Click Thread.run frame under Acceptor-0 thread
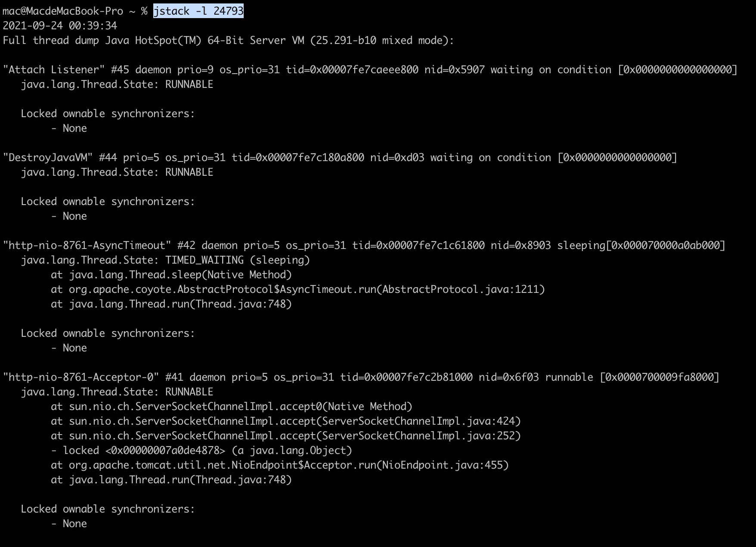Viewport: 756px width, 547px height. tap(171, 479)
